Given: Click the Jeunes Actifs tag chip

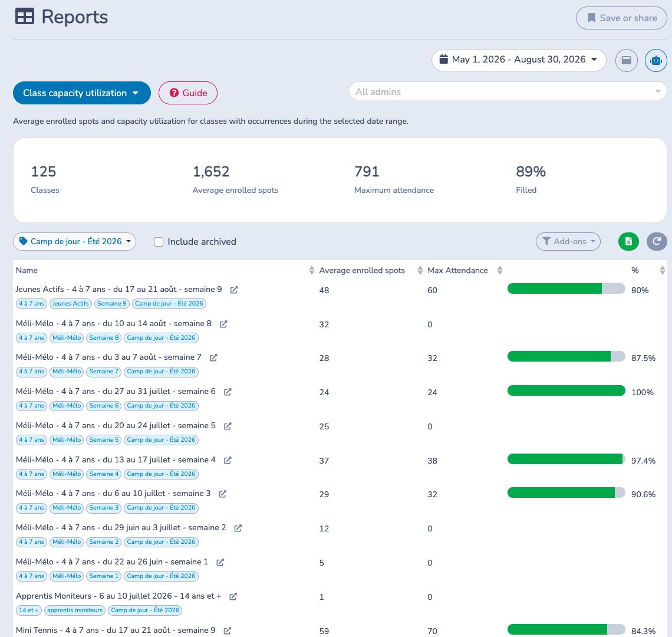Looking at the screenshot, I should (71, 304).
